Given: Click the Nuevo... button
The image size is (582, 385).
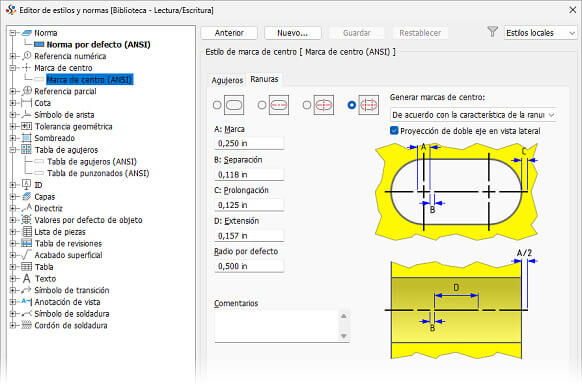Looking at the screenshot, I should (x=292, y=33).
